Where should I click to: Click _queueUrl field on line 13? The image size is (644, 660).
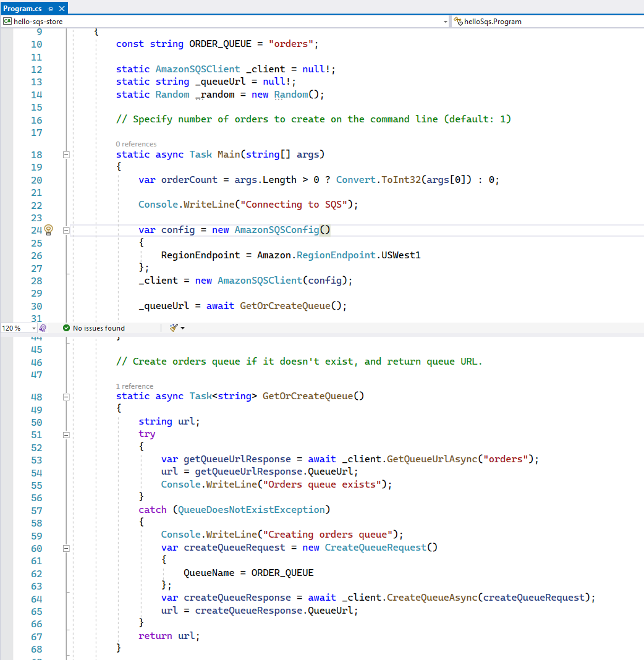click(220, 82)
